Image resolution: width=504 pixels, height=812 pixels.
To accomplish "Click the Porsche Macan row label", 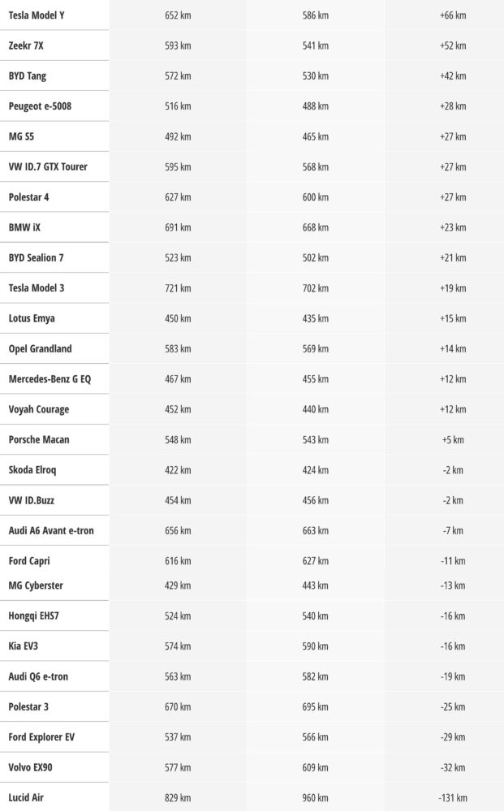I will tap(39, 439).
